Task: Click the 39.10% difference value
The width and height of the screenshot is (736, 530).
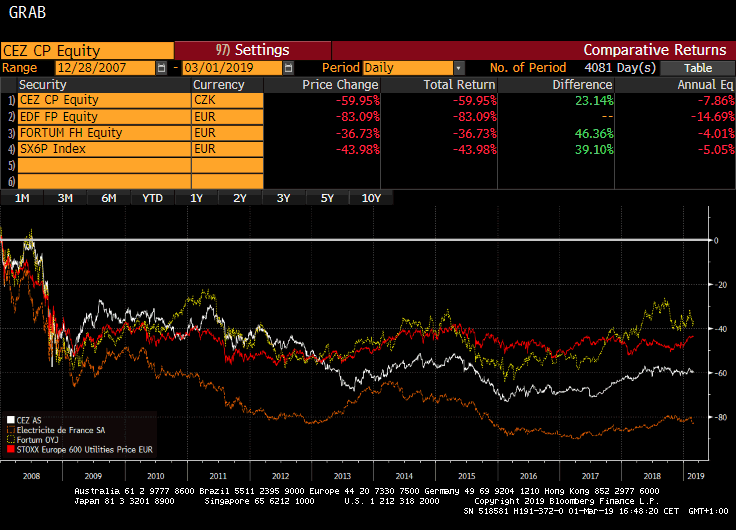Action: [x=594, y=149]
